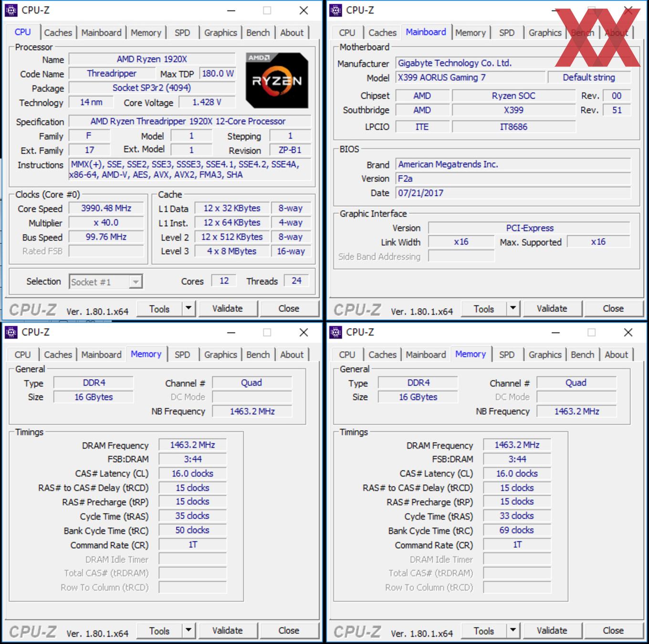The width and height of the screenshot is (649, 644).
Task: Close the bottom-right Memory window with X
Action: coord(628,332)
